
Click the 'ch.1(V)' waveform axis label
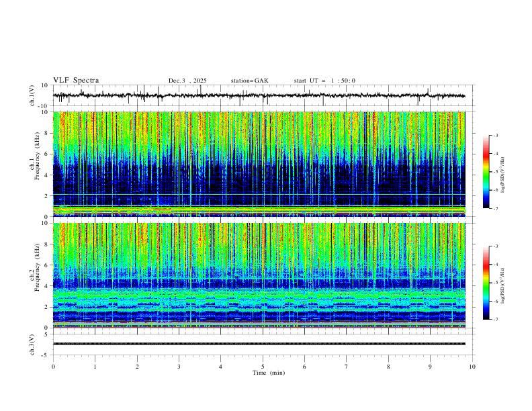pyautogui.click(x=32, y=95)
